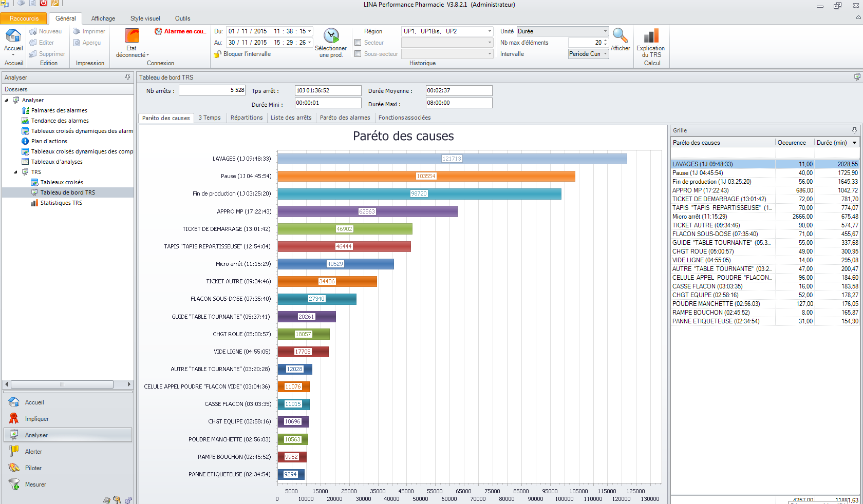Open Tableaux d'analyses tree item

57,162
